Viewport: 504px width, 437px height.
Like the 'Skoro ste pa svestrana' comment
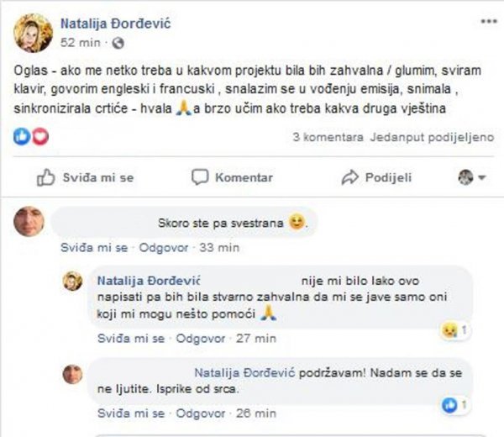(94, 248)
